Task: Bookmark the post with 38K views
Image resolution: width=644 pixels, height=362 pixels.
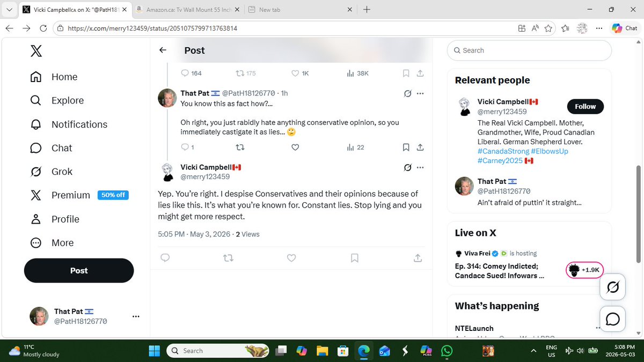Action: click(406, 73)
